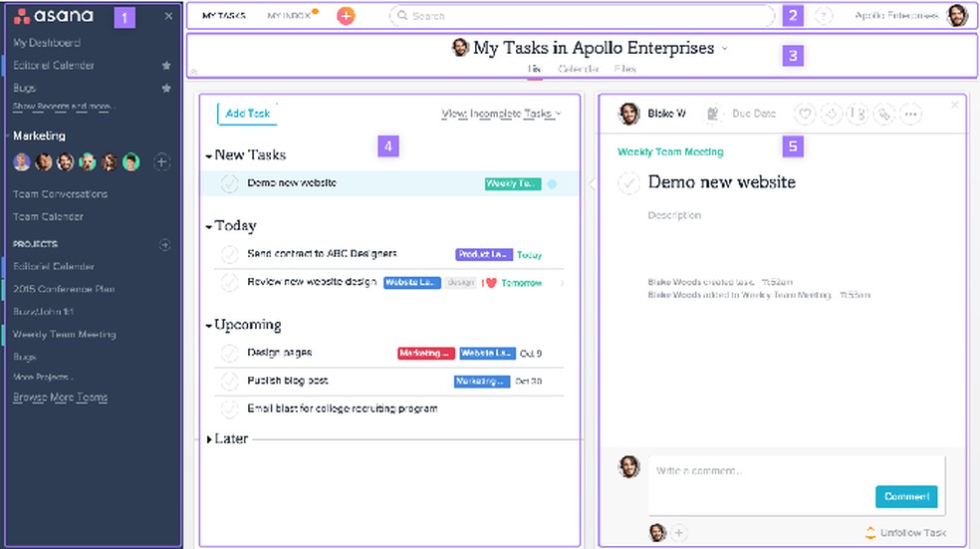This screenshot has width=980, height=549.
Task: Open Weekly Team Meeting project link in details
Action: [x=670, y=151]
